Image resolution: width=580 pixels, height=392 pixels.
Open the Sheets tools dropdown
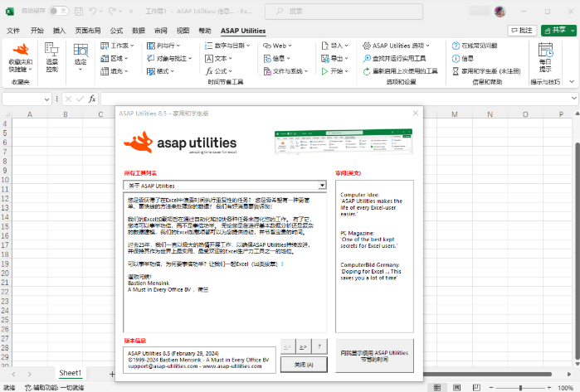coord(117,46)
